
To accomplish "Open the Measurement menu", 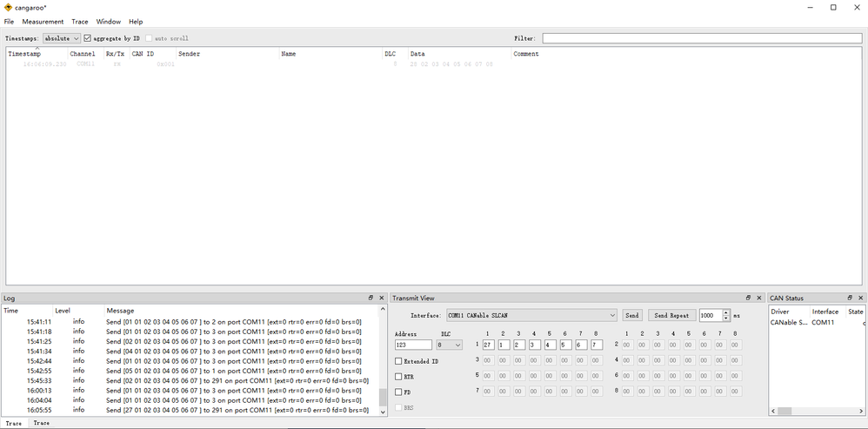I will pos(43,22).
